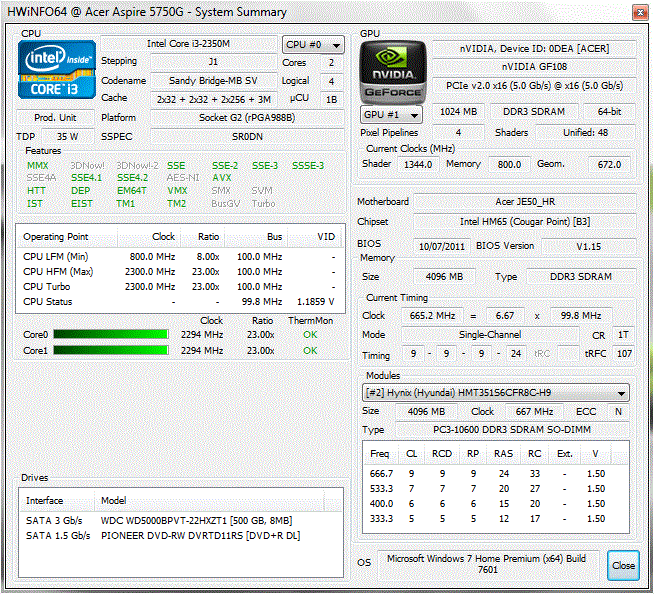This screenshot has height=594, width=654.
Task: Click the SSE4.2 feature label
Action: pos(132,178)
